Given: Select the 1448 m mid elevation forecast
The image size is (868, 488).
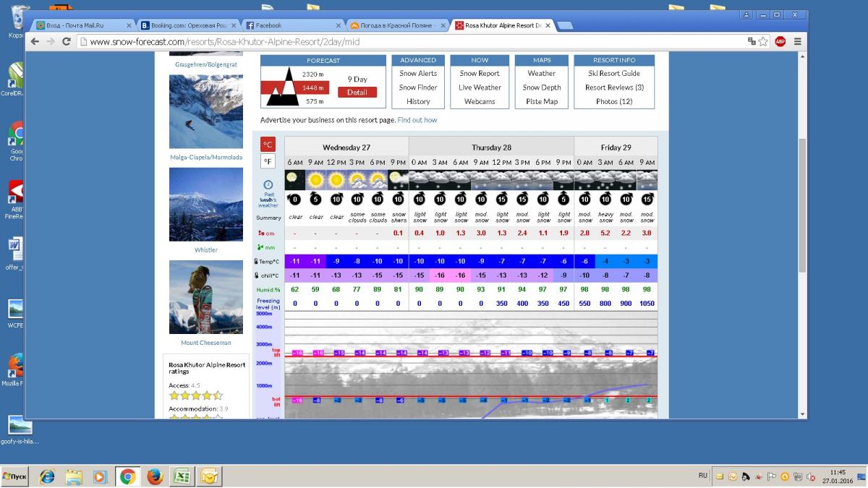Looking at the screenshot, I should point(313,88).
